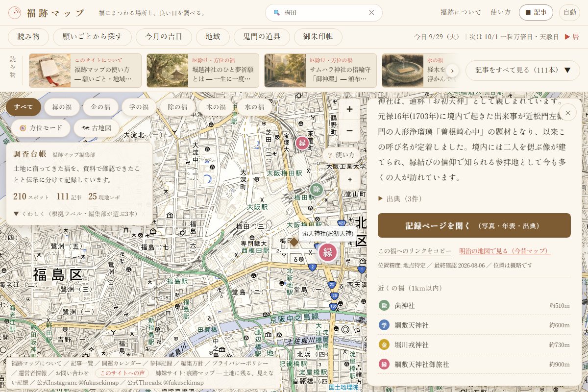Click the search field containing 梅田
Viewport: 588px width, 392px height.
pos(324,13)
